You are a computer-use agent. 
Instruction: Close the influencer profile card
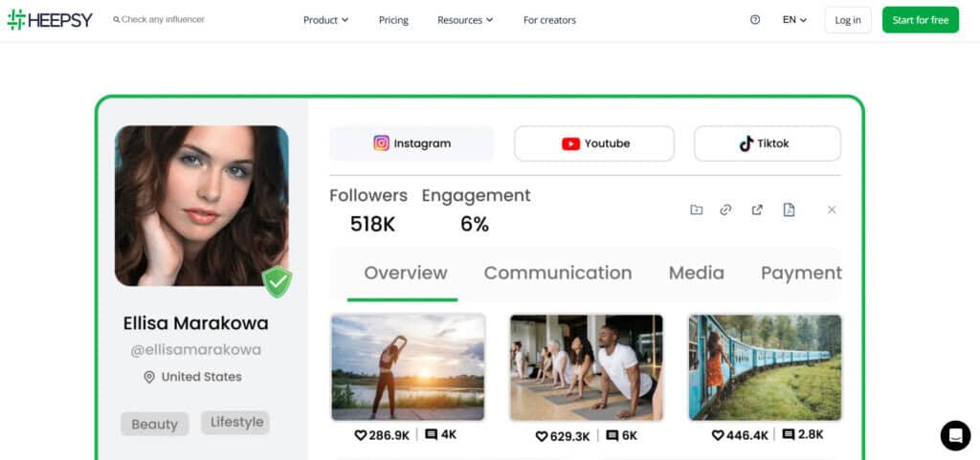coord(832,209)
